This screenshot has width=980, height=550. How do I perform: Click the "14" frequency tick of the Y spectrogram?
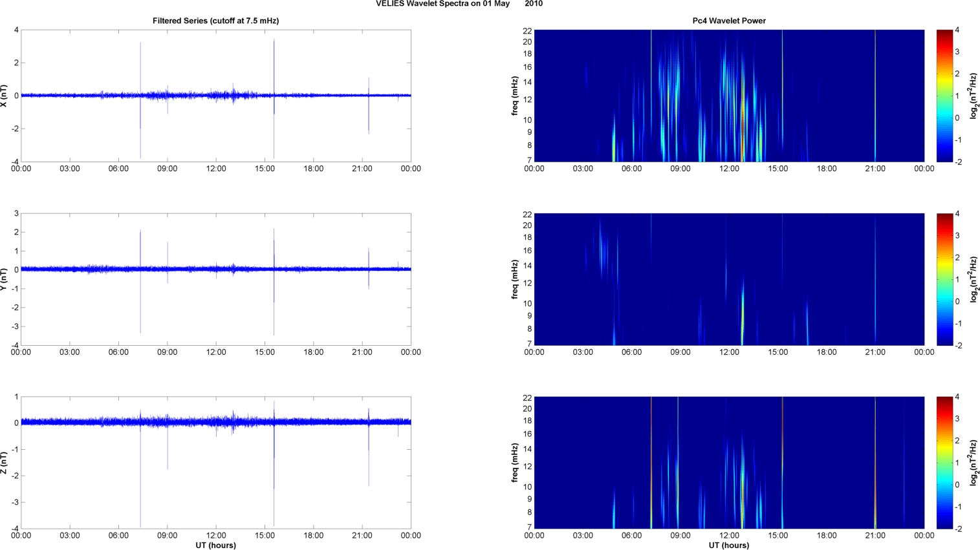[x=527, y=266]
